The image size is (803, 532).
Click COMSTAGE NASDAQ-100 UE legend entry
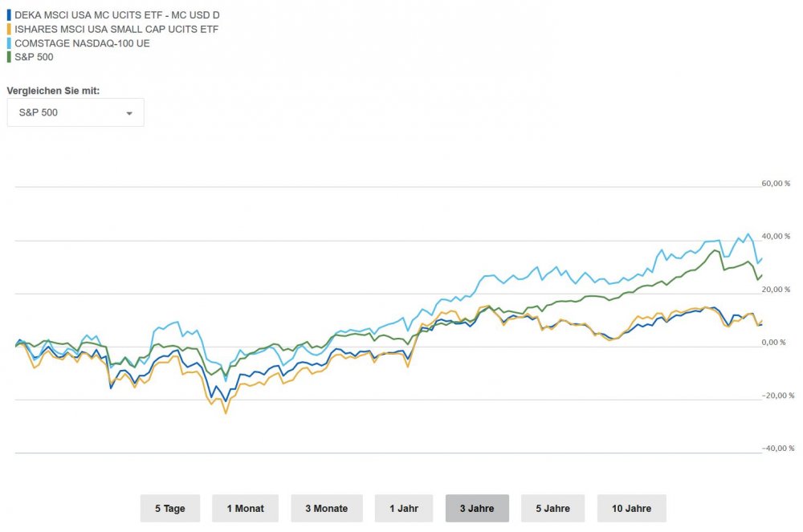click(82, 43)
